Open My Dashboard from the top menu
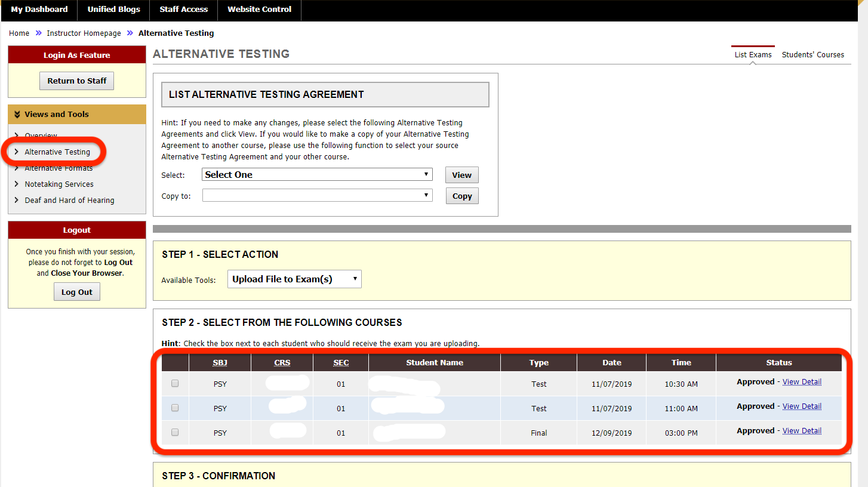 click(x=39, y=10)
